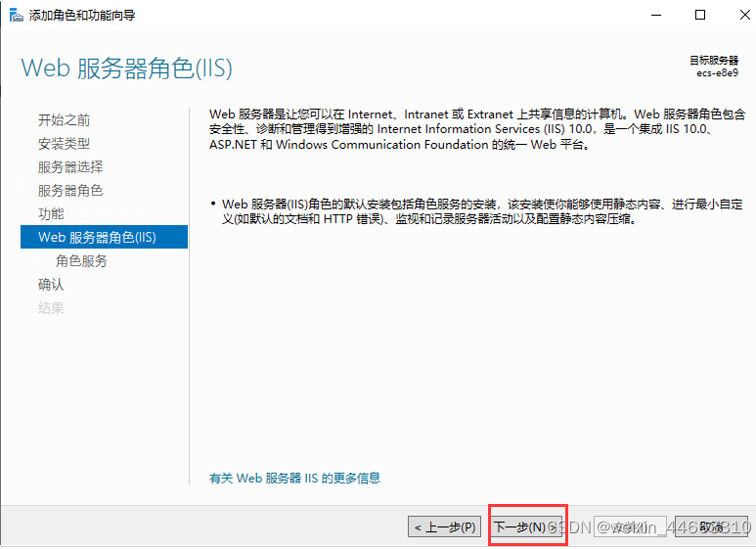The width and height of the screenshot is (756, 549).
Task: Minimize the Add Roles wizard window
Action: [x=655, y=15]
